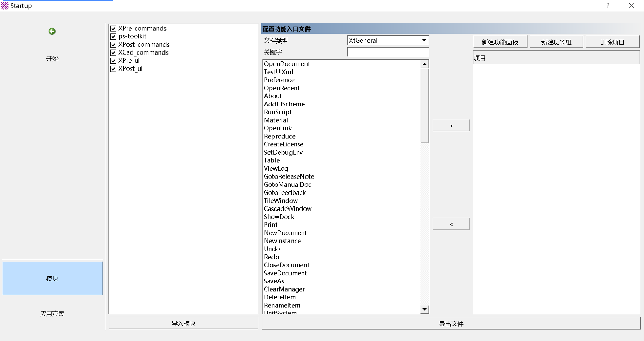This screenshot has width=644, height=341.
Task: Click the Startup app logo icon
Action: [5, 6]
